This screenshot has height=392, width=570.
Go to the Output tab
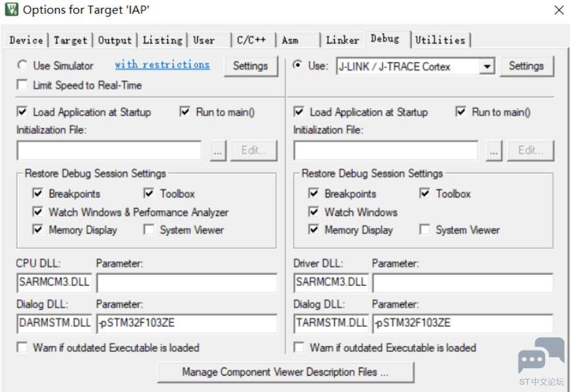pos(115,40)
